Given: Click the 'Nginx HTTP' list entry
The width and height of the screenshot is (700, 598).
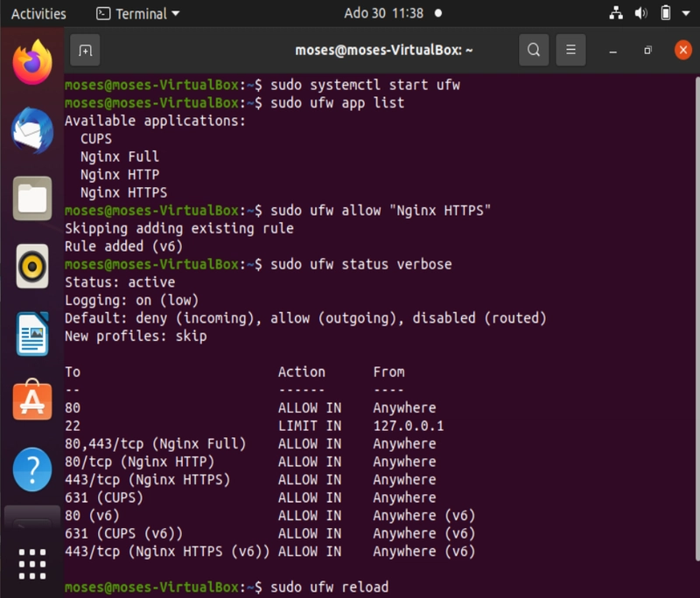Looking at the screenshot, I should click(x=120, y=175).
